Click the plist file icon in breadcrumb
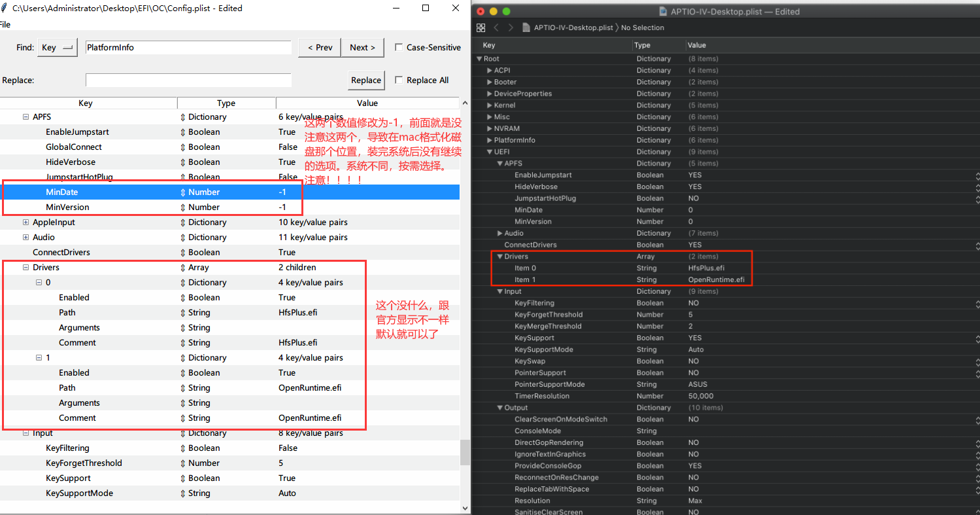Image resolution: width=980 pixels, height=515 pixels. pos(526,27)
